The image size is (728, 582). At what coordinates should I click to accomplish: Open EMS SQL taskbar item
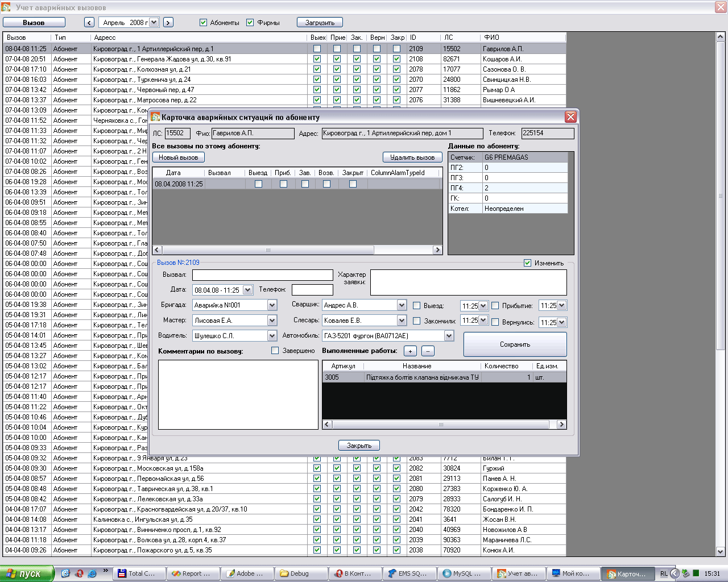click(x=409, y=573)
